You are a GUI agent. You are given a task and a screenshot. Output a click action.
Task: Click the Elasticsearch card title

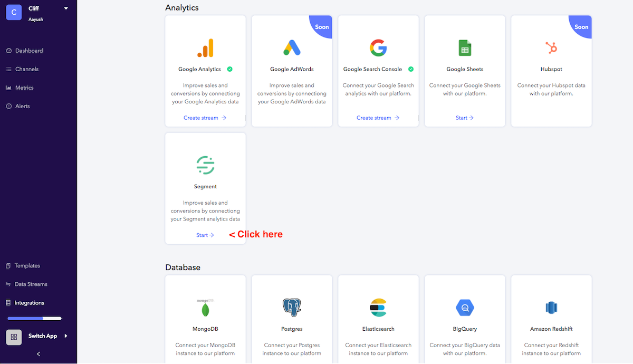[378, 329]
